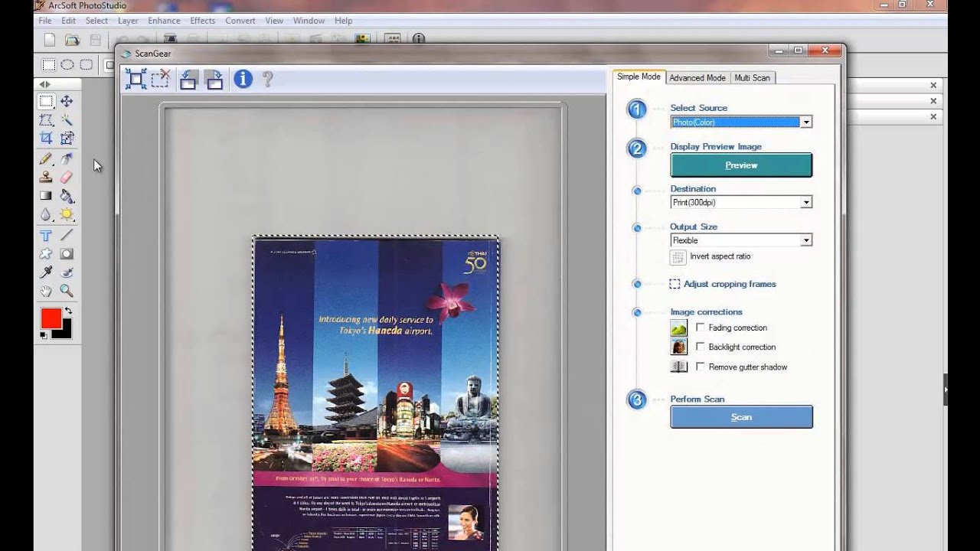This screenshot has height=551, width=980.
Task: Enable Backlight correction checkbox
Action: (x=701, y=347)
